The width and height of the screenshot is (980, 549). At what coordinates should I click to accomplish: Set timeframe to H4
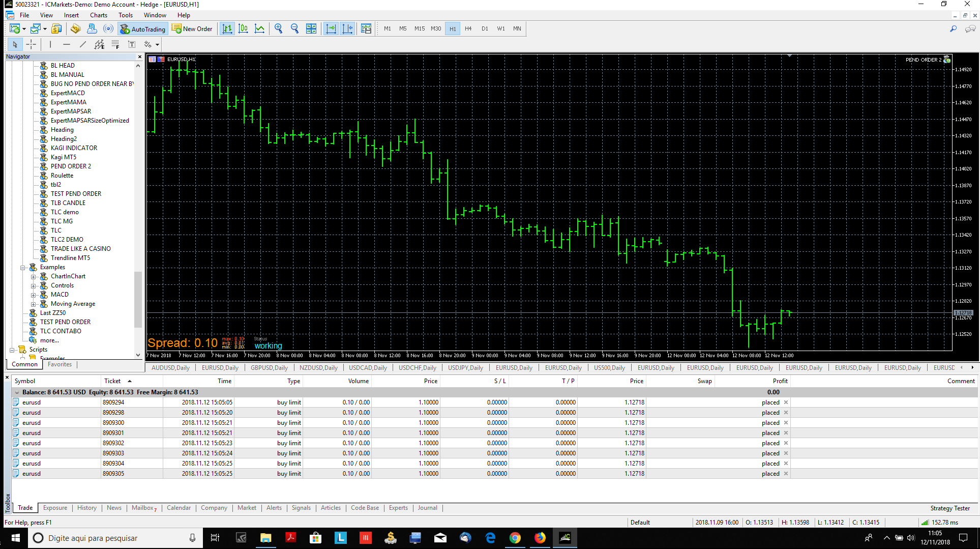click(468, 29)
